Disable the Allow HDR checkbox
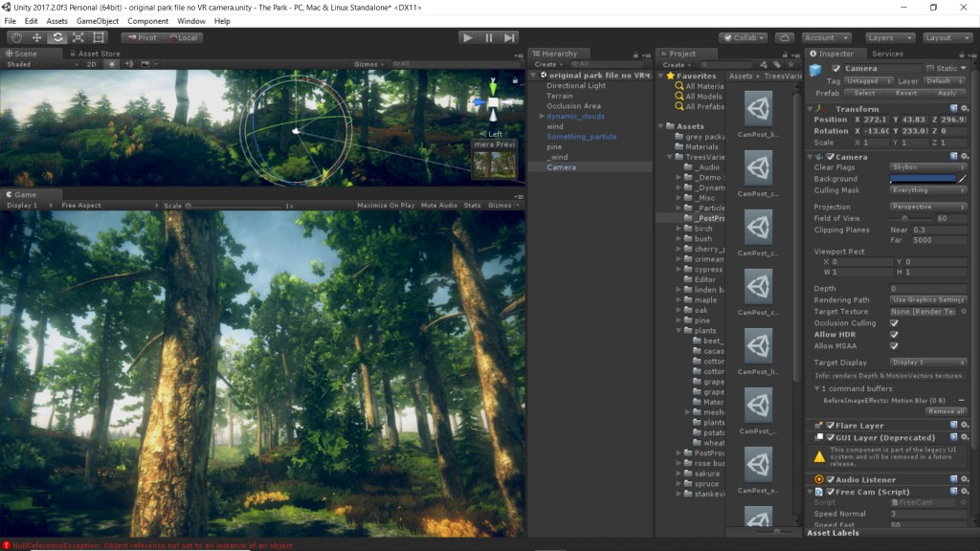980x551 pixels. click(894, 335)
